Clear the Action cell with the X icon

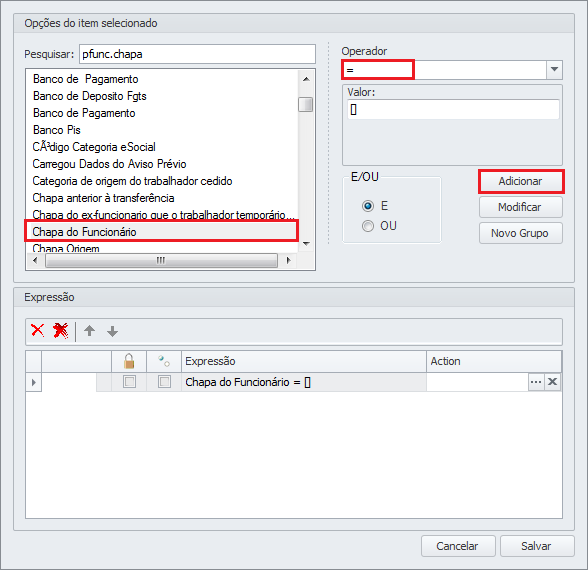(552, 382)
